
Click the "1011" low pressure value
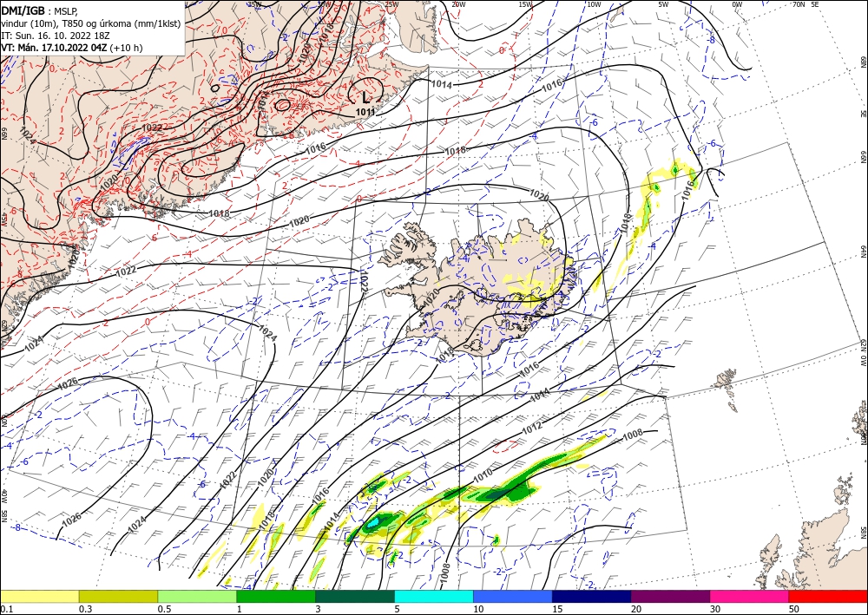tap(365, 112)
